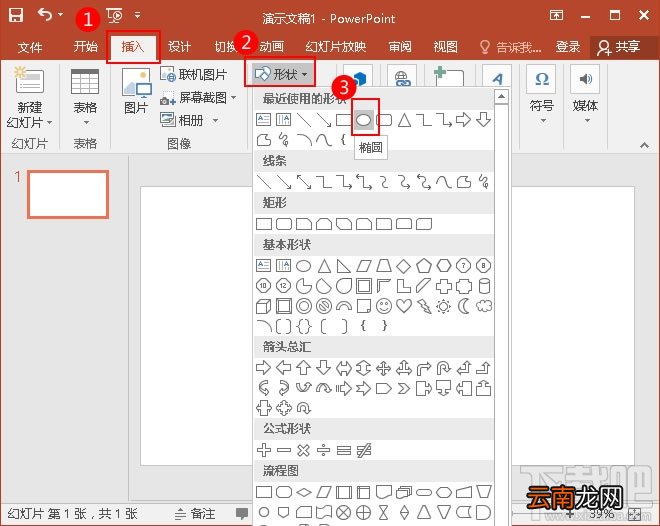Select the Double Arrow line in 线条

point(303,182)
